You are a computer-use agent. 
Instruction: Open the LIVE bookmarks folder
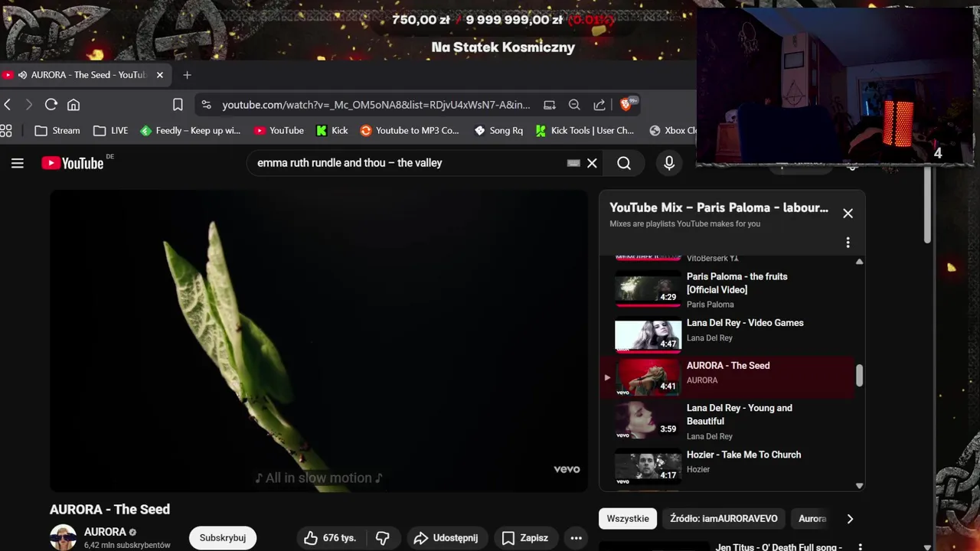[x=111, y=131]
